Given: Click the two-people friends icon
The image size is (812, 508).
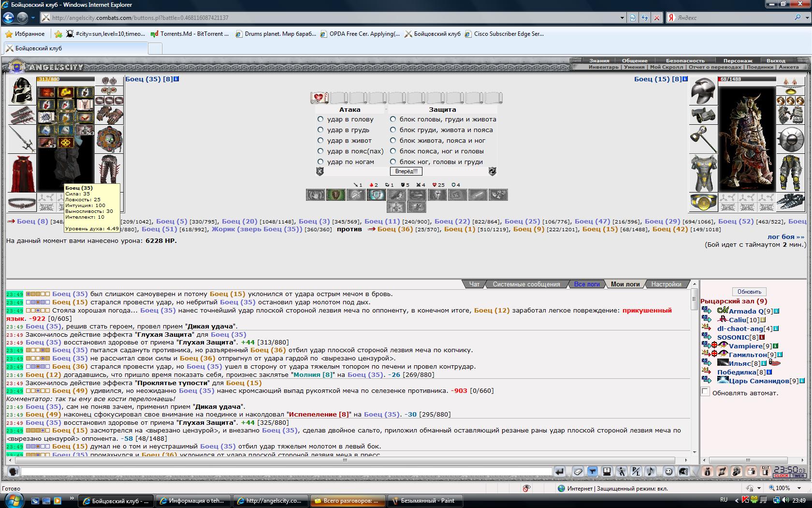Looking at the screenshot, I should point(751,471).
